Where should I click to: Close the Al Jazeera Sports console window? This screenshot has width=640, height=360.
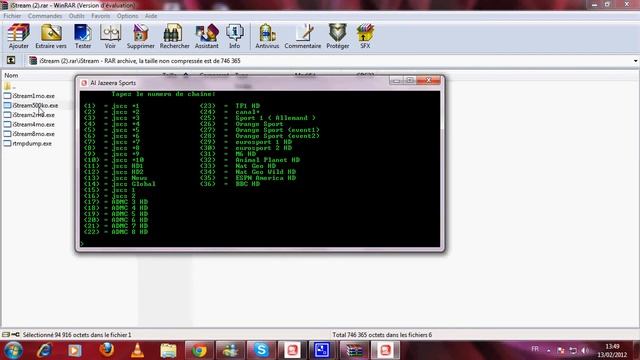429,80
